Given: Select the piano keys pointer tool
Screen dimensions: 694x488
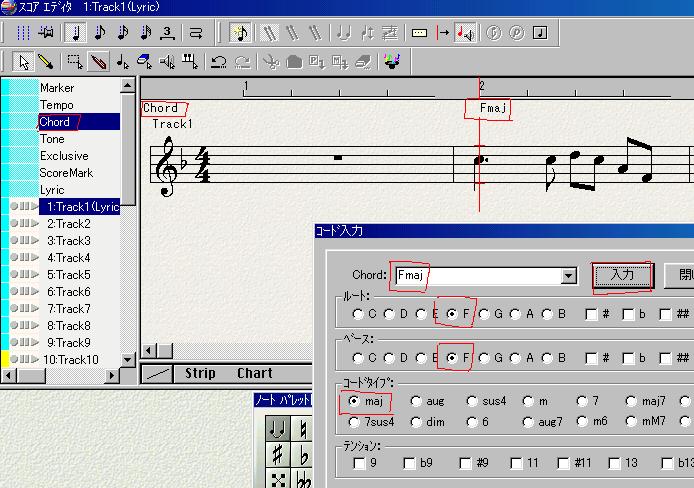Looking at the screenshot, I should click(190, 61).
